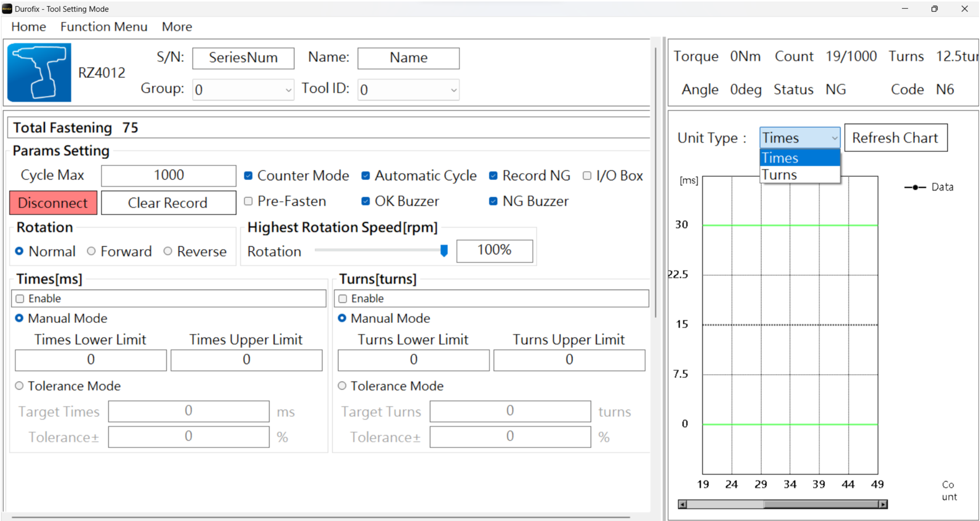Minimize the Durofix window
This screenshot has width=980, height=521.
point(905,9)
